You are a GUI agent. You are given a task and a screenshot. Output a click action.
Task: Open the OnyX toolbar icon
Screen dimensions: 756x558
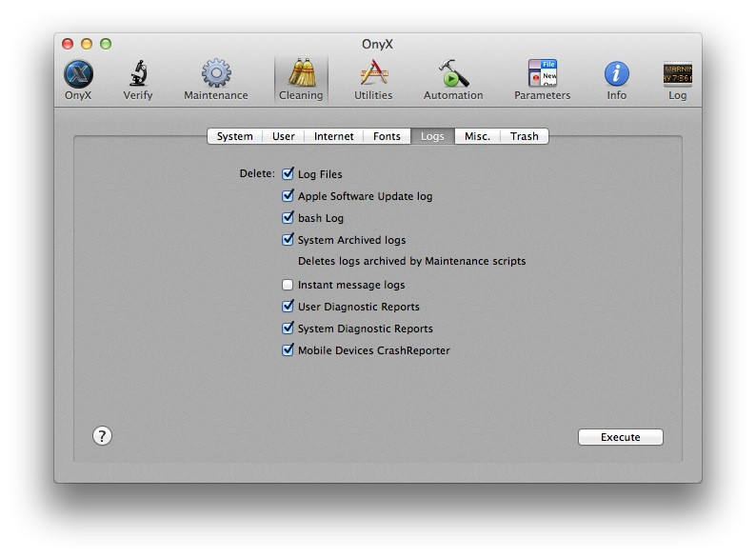pyautogui.click(x=78, y=80)
